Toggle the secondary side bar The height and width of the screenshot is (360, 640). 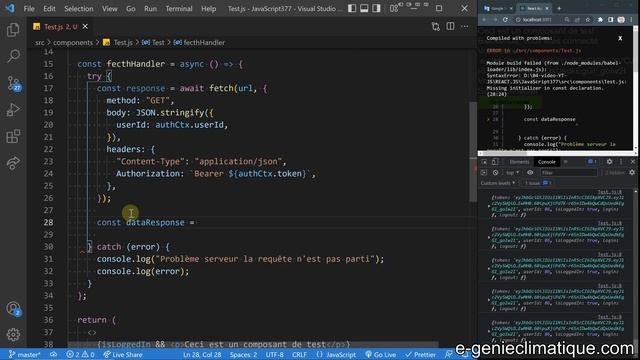click(376, 8)
